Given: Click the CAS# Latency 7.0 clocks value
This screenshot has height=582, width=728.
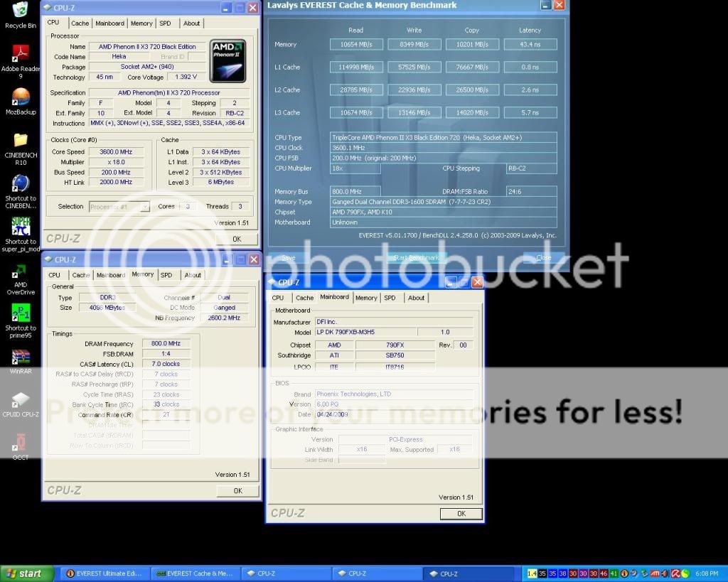Looking at the screenshot, I should pos(166,364).
